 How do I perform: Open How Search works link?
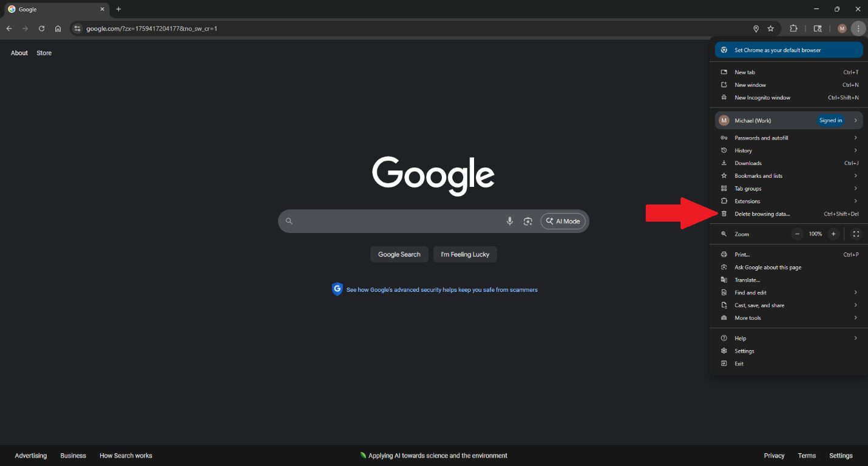pyautogui.click(x=126, y=456)
